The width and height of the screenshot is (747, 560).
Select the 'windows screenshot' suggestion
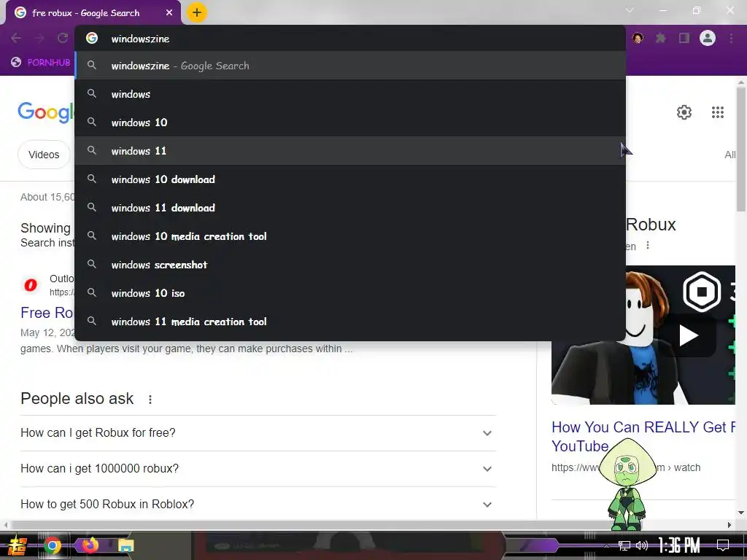coord(350,265)
